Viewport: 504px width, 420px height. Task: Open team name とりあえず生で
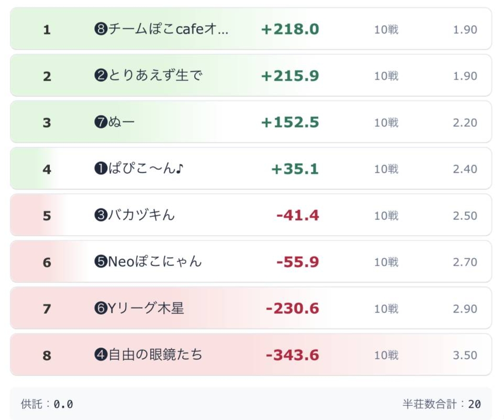click(155, 76)
